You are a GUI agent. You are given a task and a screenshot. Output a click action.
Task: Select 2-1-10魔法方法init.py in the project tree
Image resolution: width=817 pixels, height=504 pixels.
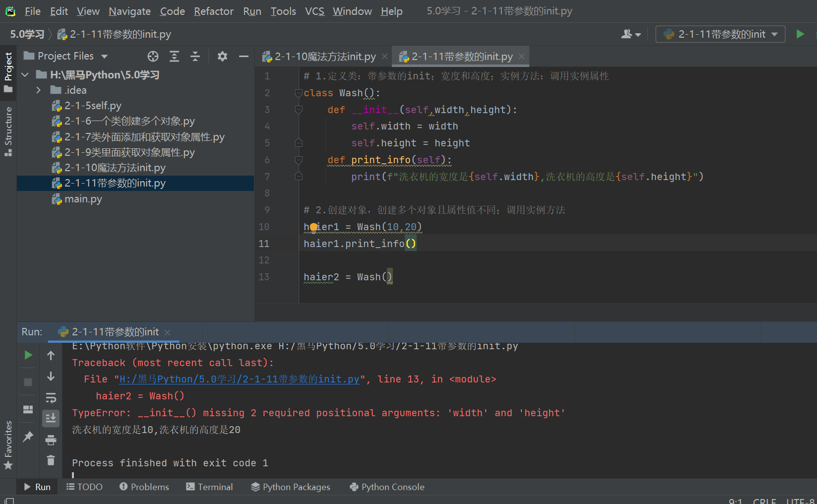115,168
